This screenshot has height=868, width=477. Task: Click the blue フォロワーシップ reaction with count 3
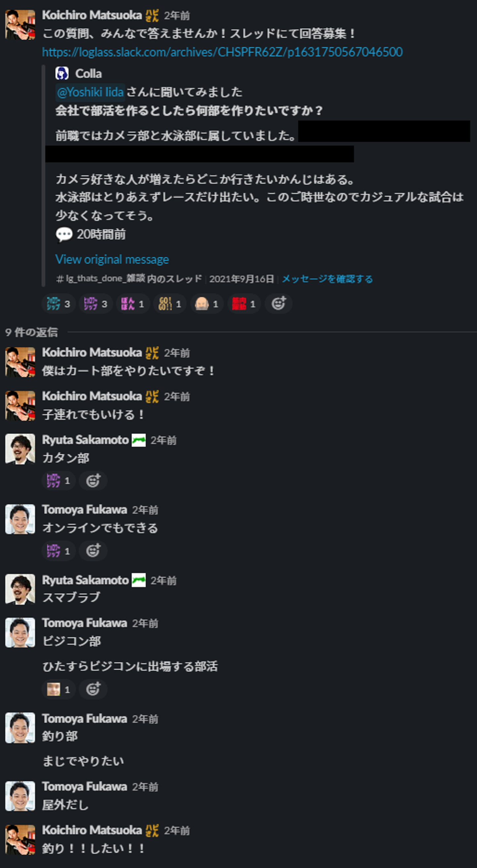58,304
